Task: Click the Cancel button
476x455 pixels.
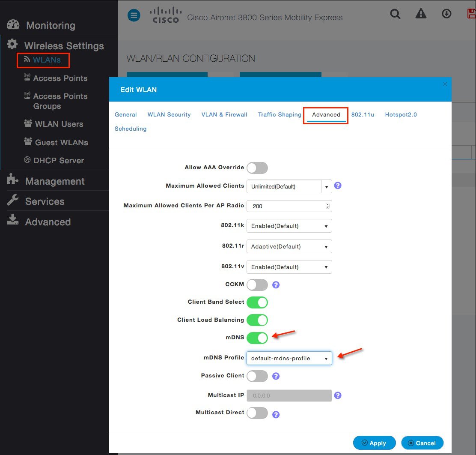Action: pos(422,443)
